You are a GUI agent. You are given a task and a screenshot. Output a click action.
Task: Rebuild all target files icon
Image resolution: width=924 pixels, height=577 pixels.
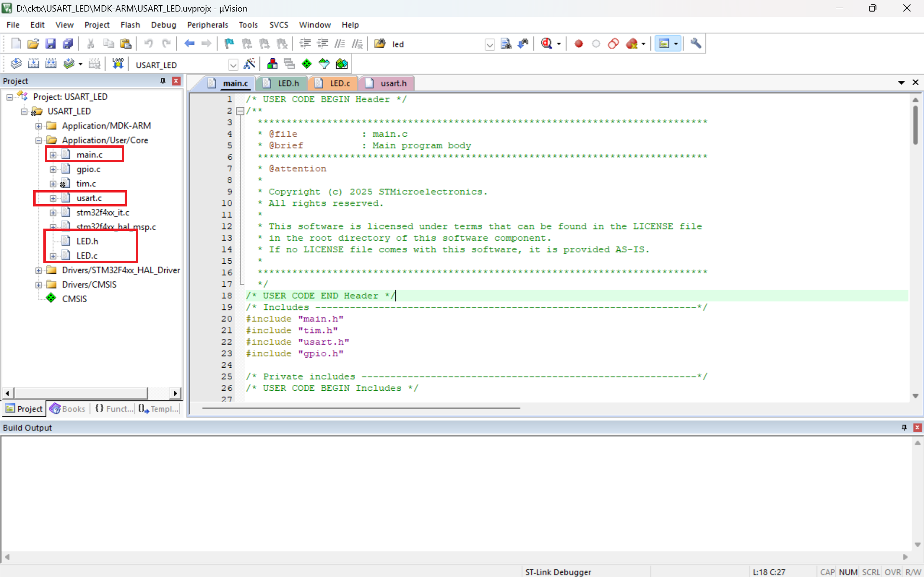click(51, 64)
